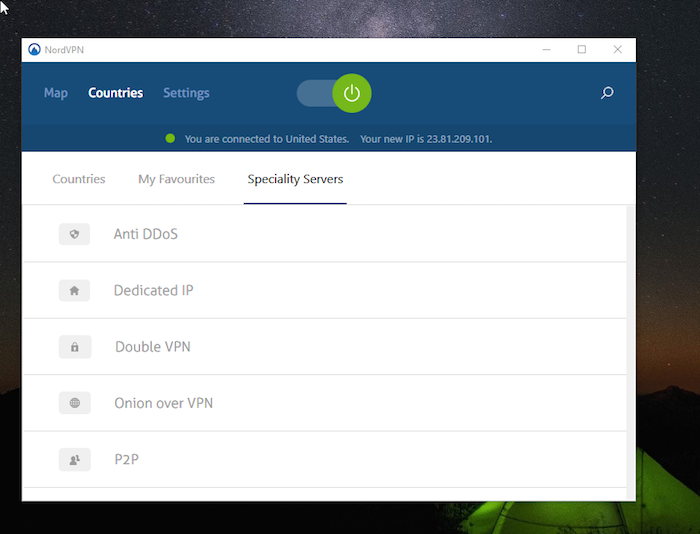700x534 pixels.
Task: Click the new IP address text
Action: (426, 139)
